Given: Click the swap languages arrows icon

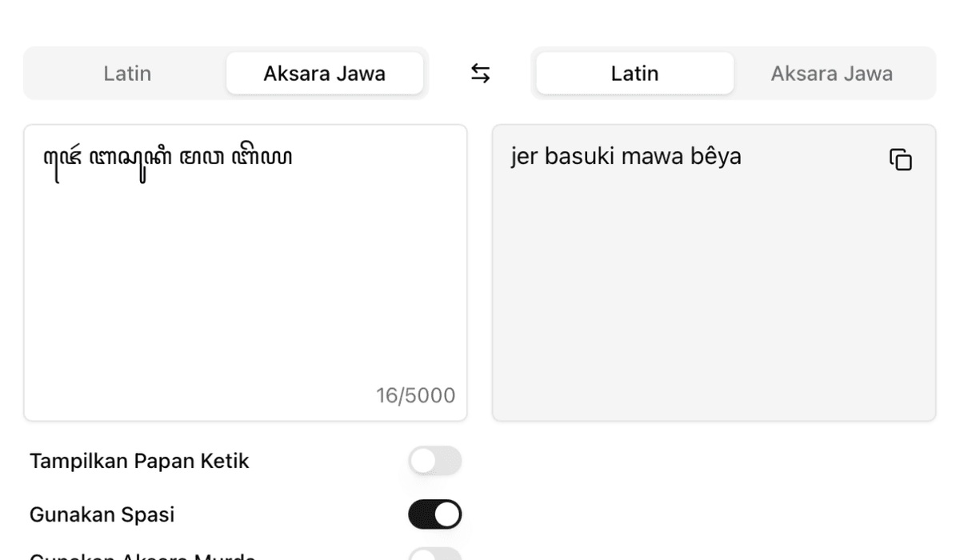Looking at the screenshot, I should (x=480, y=74).
